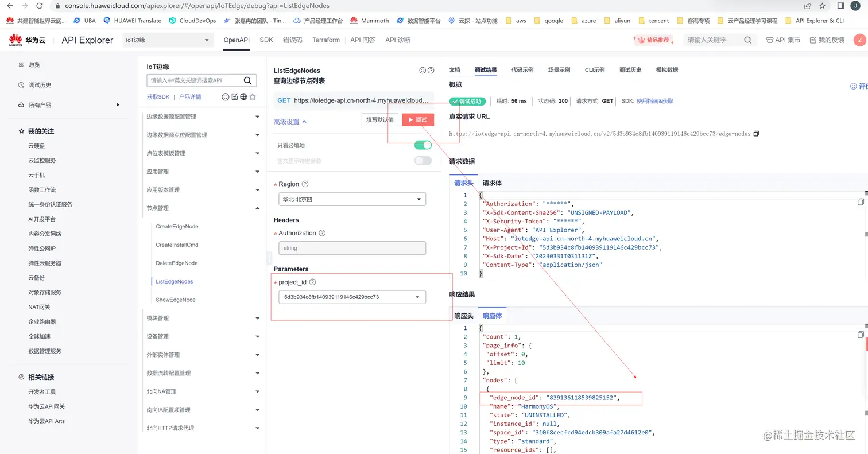Switch to the SDK top tab
The height and width of the screenshot is (454, 868).
pos(266,40)
